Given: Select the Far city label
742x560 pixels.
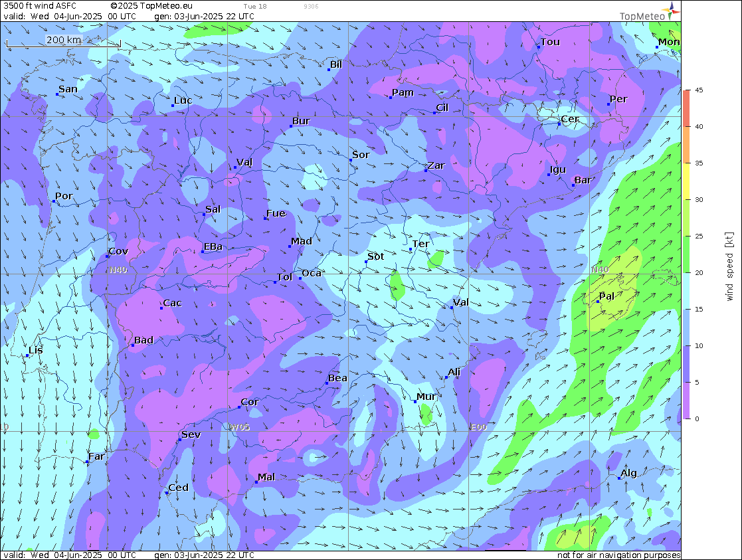Looking at the screenshot, I should tap(96, 456).
